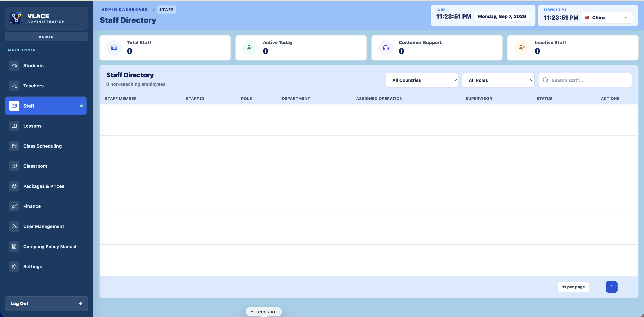Click the Department column header
The height and width of the screenshot is (317, 644).
pyautogui.click(x=296, y=99)
